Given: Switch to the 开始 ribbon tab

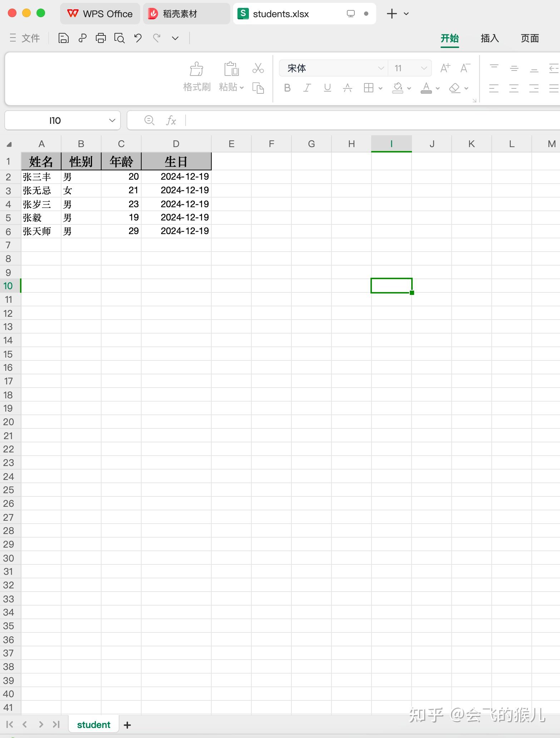Looking at the screenshot, I should (450, 38).
